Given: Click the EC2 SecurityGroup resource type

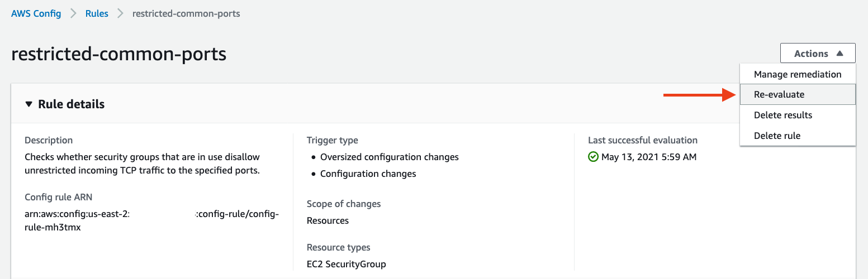Looking at the screenshot, I should (x=347, y=264).
